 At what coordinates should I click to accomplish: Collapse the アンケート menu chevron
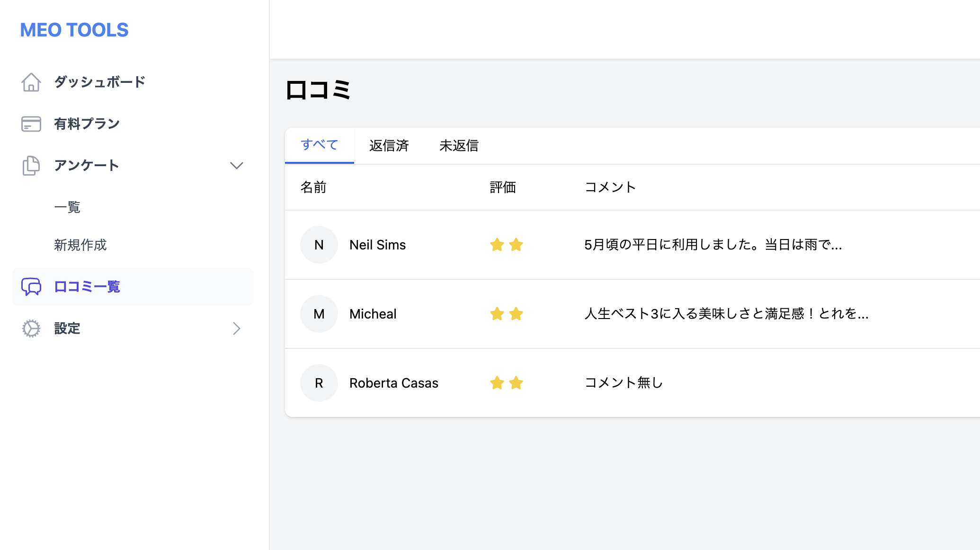237,166
